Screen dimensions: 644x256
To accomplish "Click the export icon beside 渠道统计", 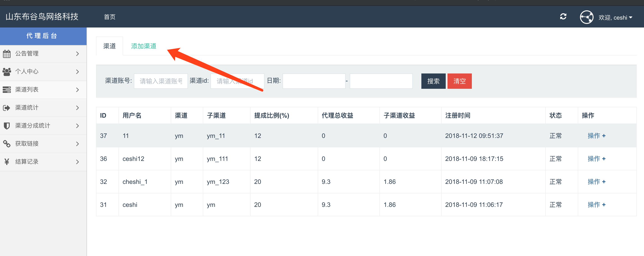I will click(7, 108).
